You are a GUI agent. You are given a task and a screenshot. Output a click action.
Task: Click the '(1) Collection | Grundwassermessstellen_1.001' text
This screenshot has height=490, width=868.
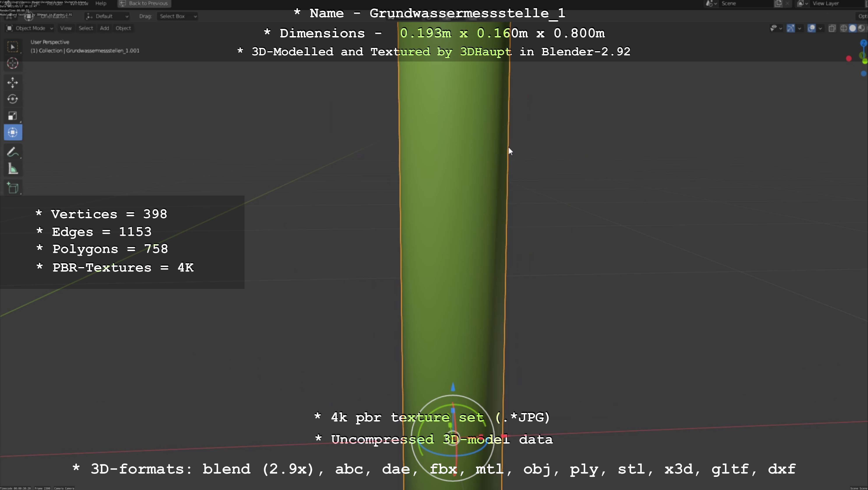(x=85, y=51)
